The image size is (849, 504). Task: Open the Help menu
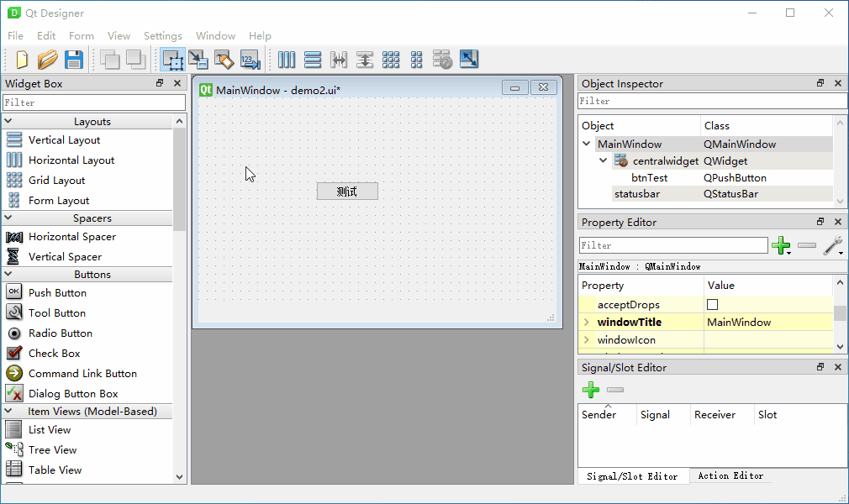(x=260, y=36)
